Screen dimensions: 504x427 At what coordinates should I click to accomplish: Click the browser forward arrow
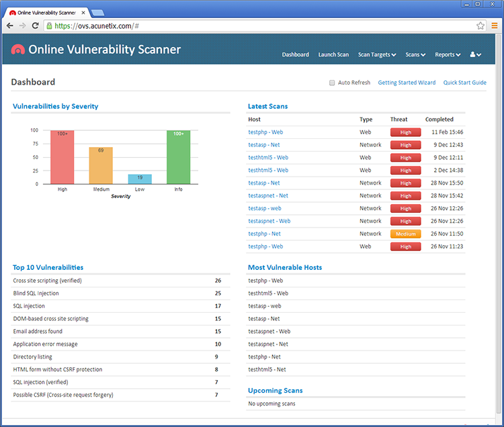22,26
